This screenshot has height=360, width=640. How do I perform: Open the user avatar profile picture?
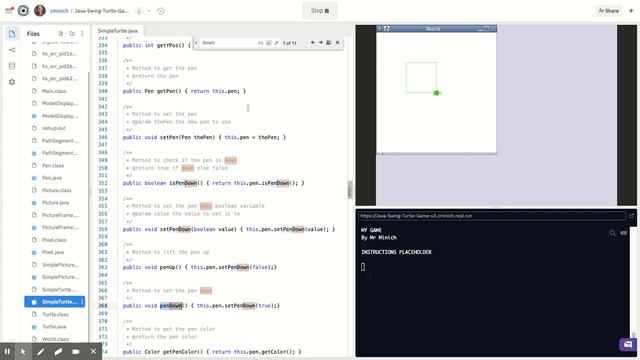[40, 11]
